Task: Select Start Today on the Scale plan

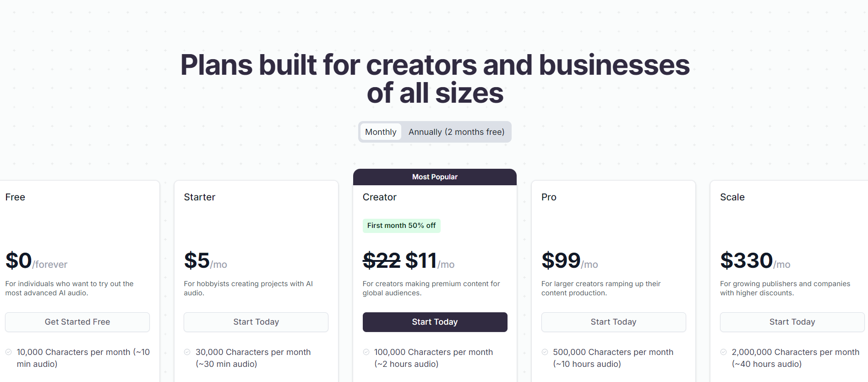Action: click(x=792, y=322)
